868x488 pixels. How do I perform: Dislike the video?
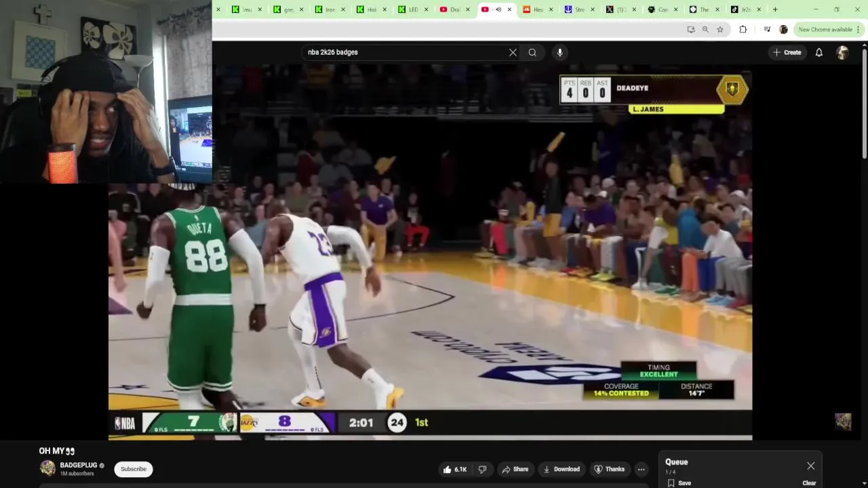tap(483, 469)
